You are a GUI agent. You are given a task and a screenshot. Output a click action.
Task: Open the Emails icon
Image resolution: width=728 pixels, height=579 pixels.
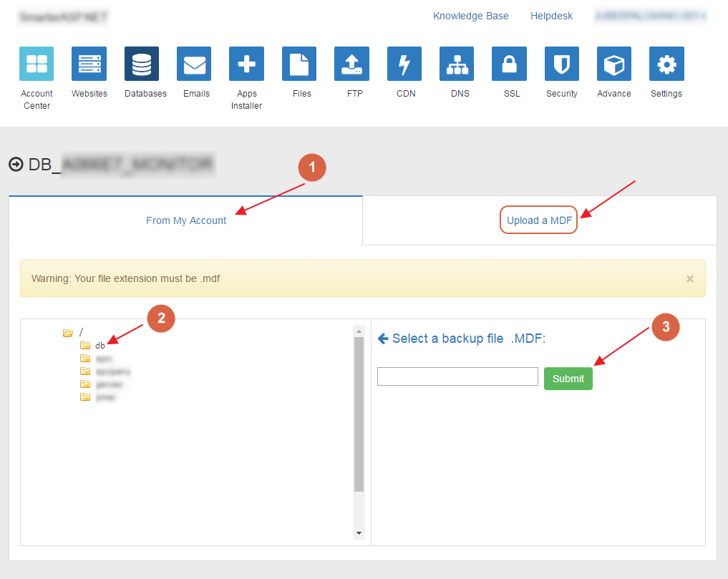coord(194,64)
